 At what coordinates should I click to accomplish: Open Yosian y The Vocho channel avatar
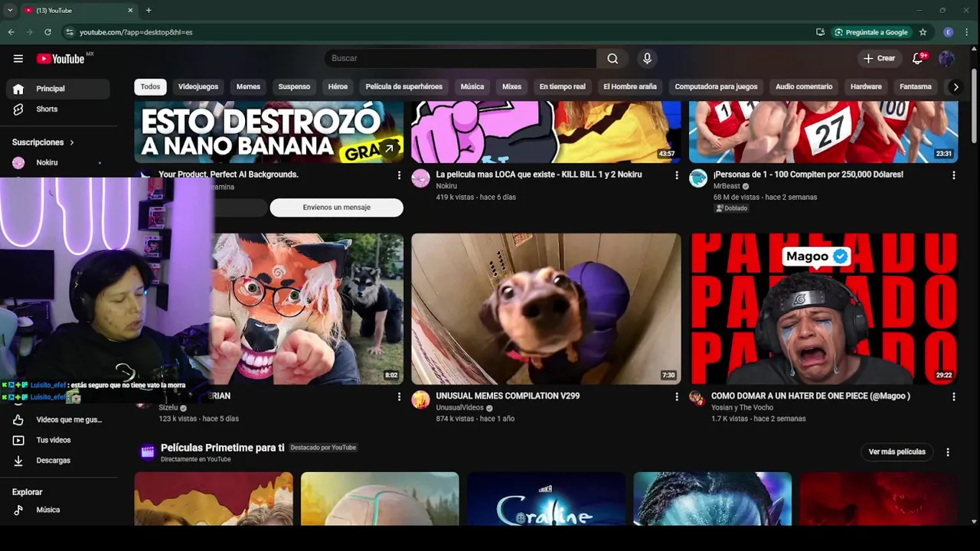point(696,397)
